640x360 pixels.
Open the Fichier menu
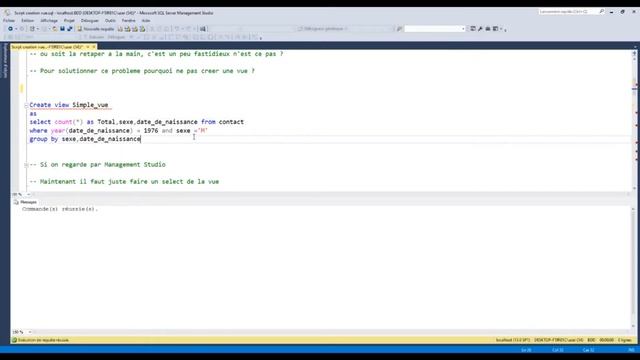coord(9,20)
